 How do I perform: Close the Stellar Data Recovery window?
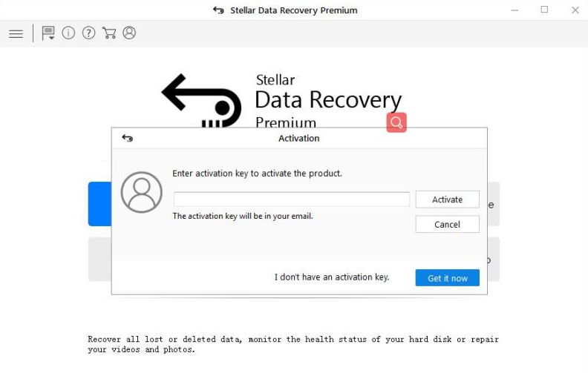(x=575, y=10)
